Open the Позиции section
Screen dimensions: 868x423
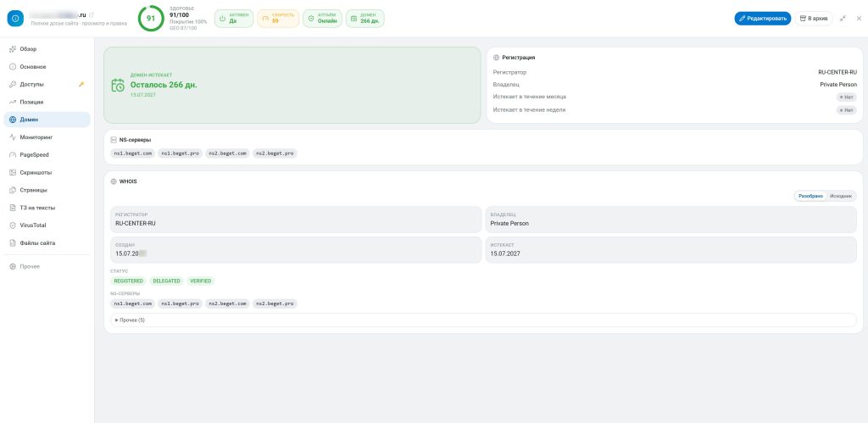pos(47,103)
